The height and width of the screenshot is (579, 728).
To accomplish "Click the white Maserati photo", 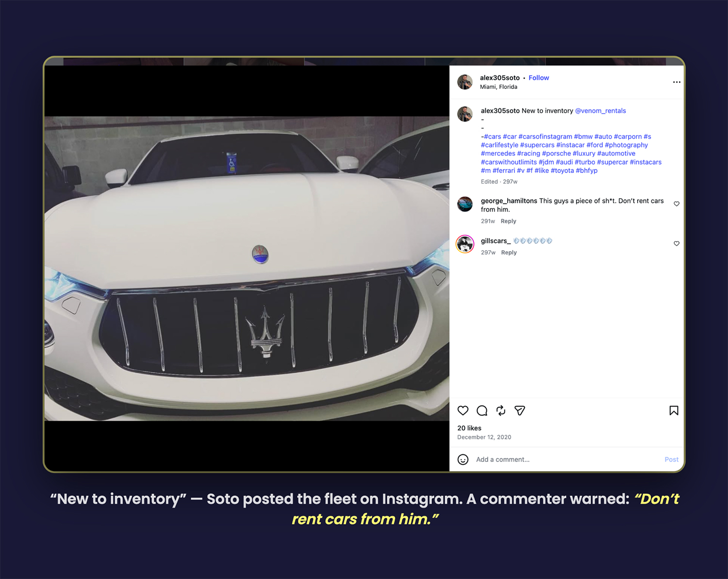I will [x=247, y=269].
